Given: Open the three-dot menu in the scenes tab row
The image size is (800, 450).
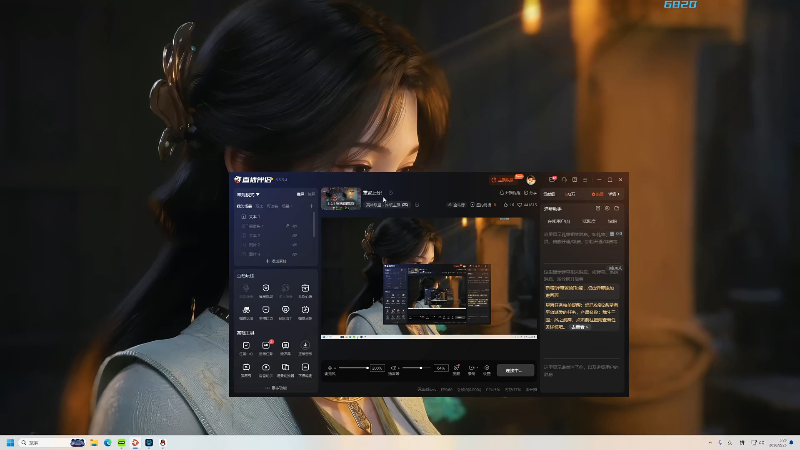Looking at the screenshot, I should pos(311,206).
